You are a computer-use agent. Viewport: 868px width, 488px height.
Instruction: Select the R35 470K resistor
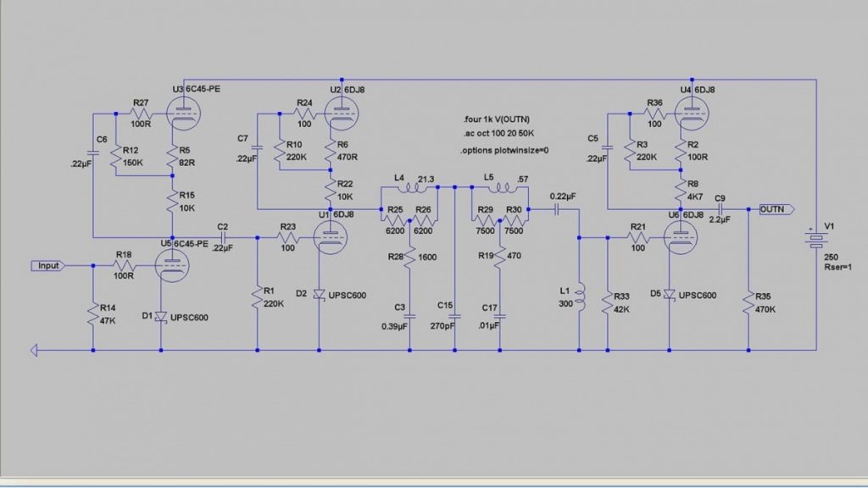tap(748, 302)
